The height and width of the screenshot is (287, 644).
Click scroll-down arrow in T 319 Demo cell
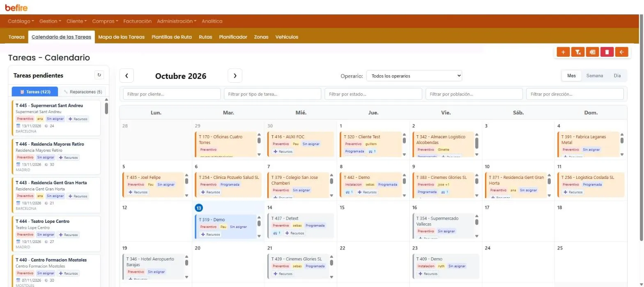tap(259, 236)
